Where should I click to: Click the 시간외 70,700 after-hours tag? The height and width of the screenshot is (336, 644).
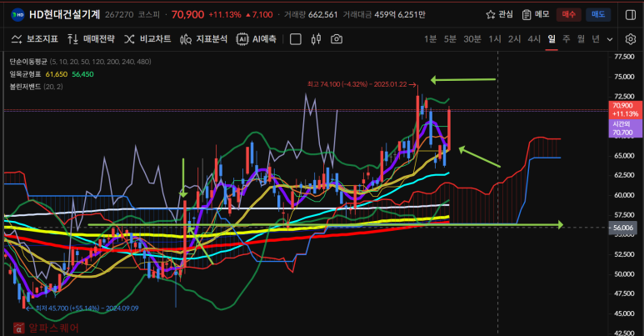click(x=625, y=128)
